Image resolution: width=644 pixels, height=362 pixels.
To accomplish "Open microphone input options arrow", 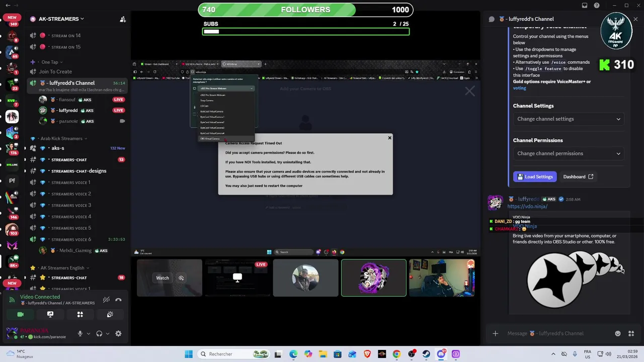I will [x=88, y=333].
